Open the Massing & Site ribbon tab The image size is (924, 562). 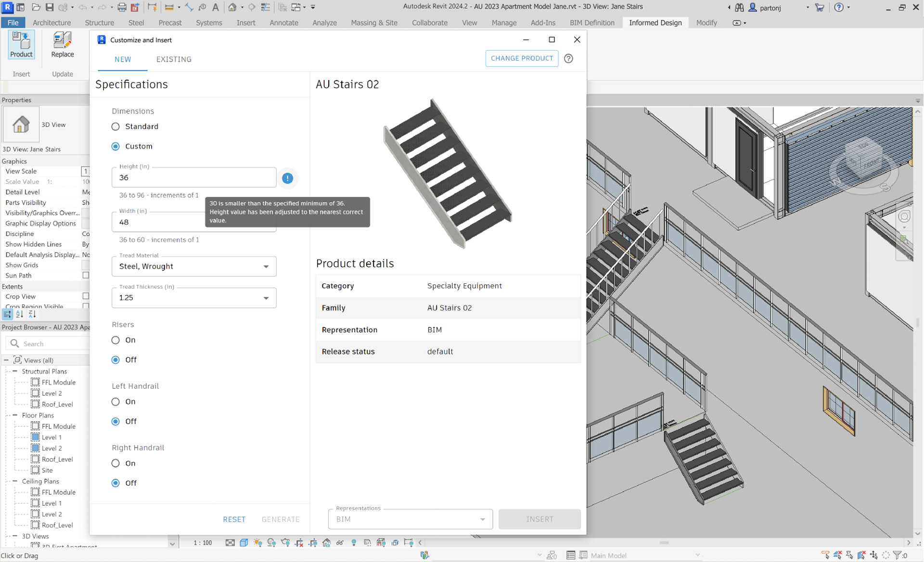tap(374, 23)
